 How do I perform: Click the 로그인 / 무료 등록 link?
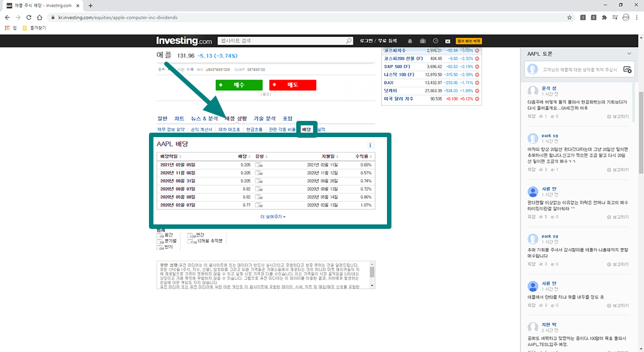tap(378, 41)
